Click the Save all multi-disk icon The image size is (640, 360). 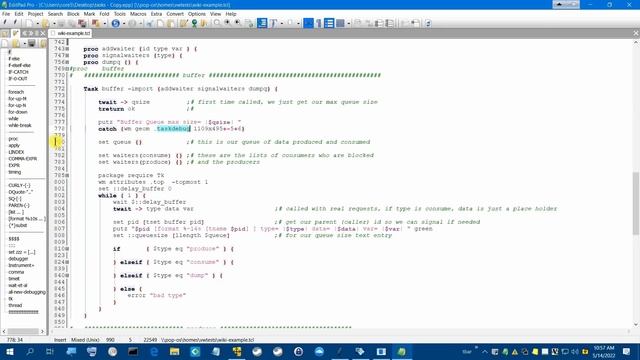tap(82, 23)
